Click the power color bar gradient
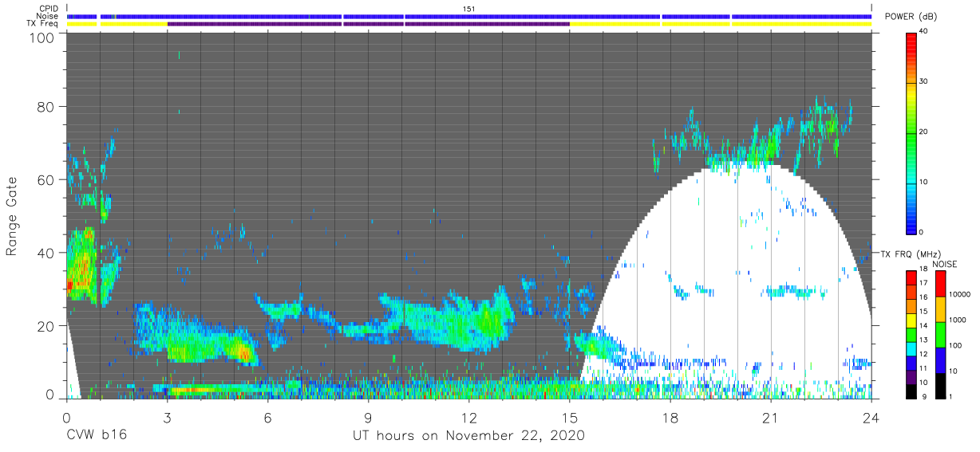 tap(911, 132)
